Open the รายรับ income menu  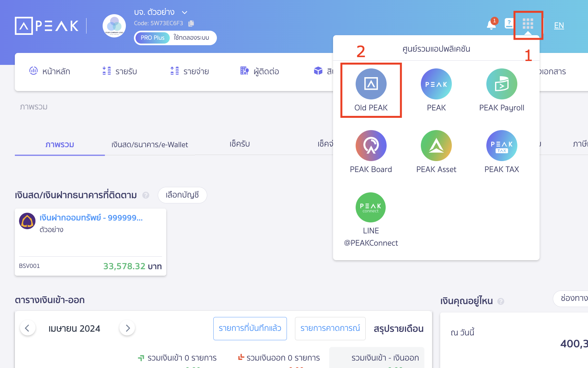point(120,71)
